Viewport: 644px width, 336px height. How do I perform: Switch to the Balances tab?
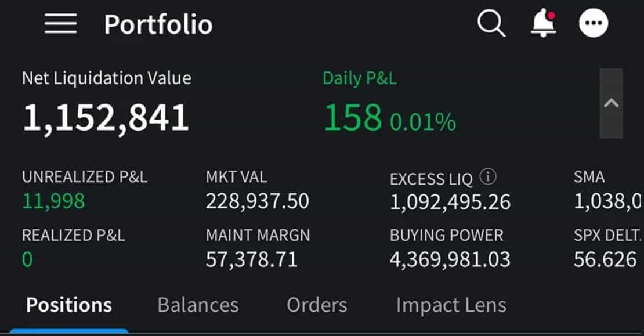pyautogui.click(x=198, y=305)
